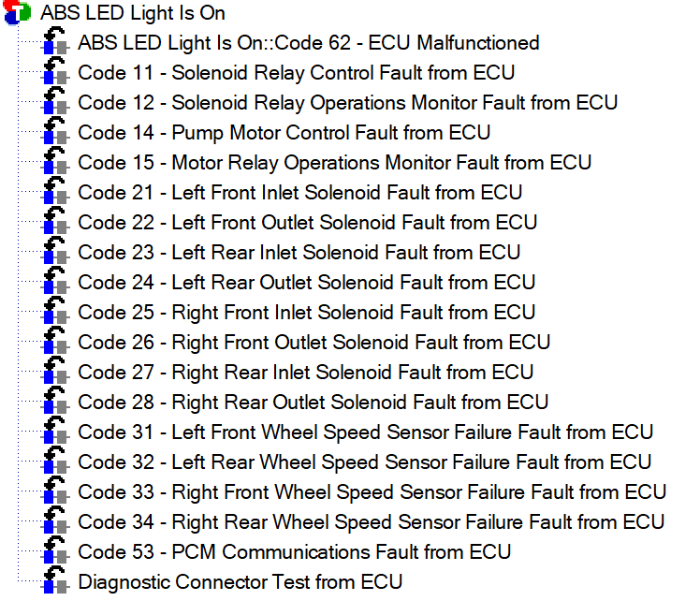Viewport: 700px width, 601px height.
Task: Choose Code 22 Left Front Outlet Solenoid Fault
Action: (308, 223)
